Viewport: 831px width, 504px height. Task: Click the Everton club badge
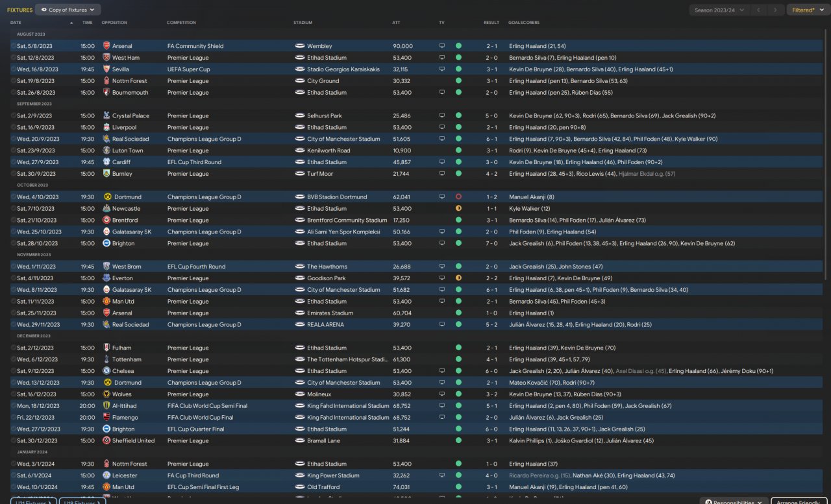tap(106, 278)
